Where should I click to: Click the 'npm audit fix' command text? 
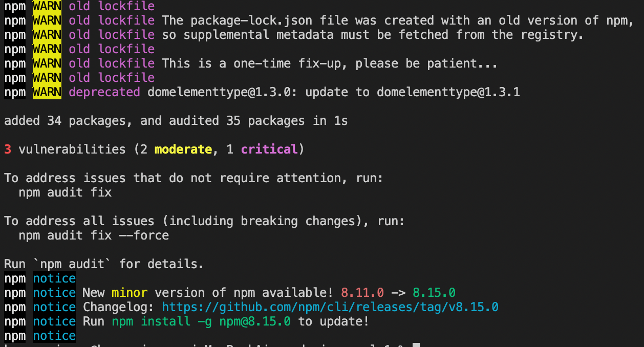[65, 192]
